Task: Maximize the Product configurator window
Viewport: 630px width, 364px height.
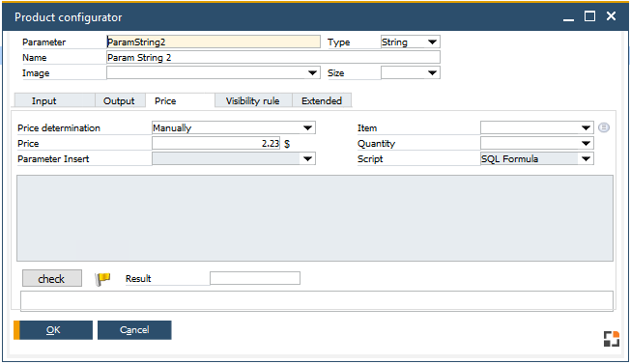Action: pyautogui.click(x=589, y=16)
